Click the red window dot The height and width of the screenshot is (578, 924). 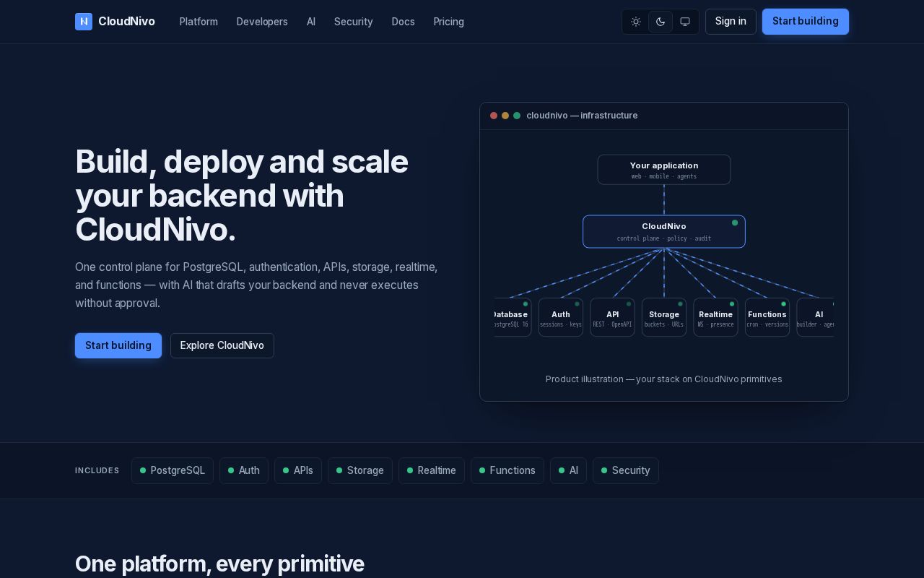click(494, 116)
